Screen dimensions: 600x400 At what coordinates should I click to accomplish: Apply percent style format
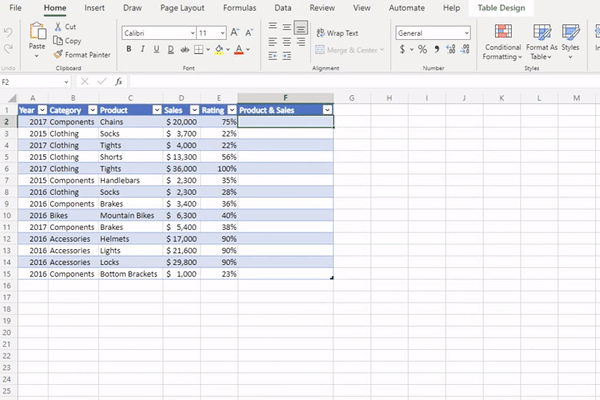click(422, 49)
